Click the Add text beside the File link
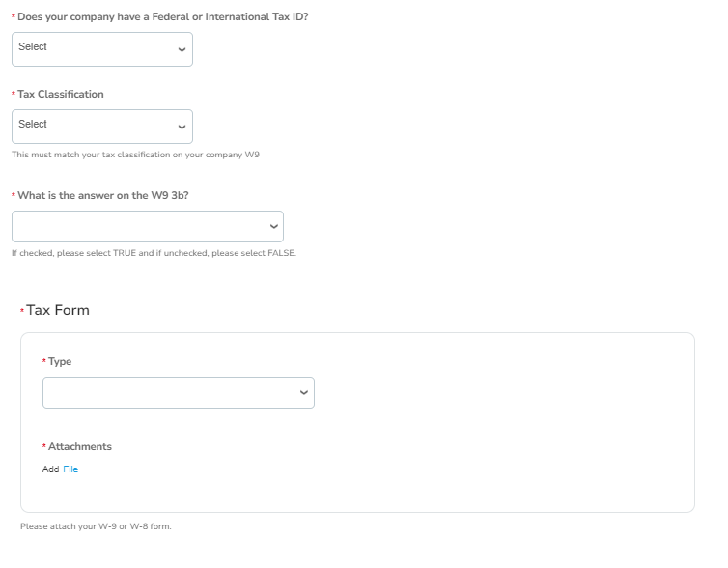This screenshot has width=728, height=568. pyautogui.click(x=50, y=469)
